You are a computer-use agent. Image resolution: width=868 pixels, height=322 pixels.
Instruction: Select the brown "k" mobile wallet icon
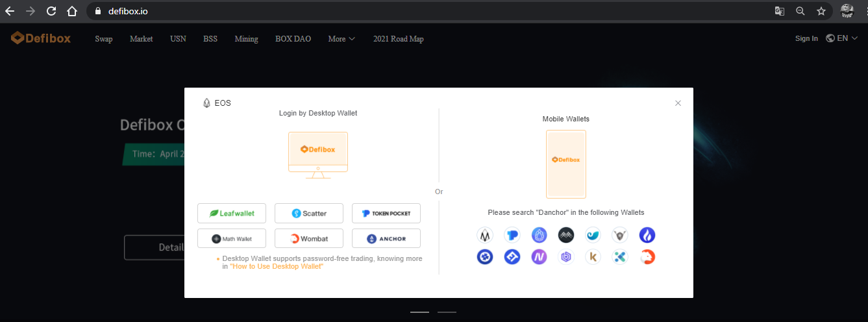point(593,257)
